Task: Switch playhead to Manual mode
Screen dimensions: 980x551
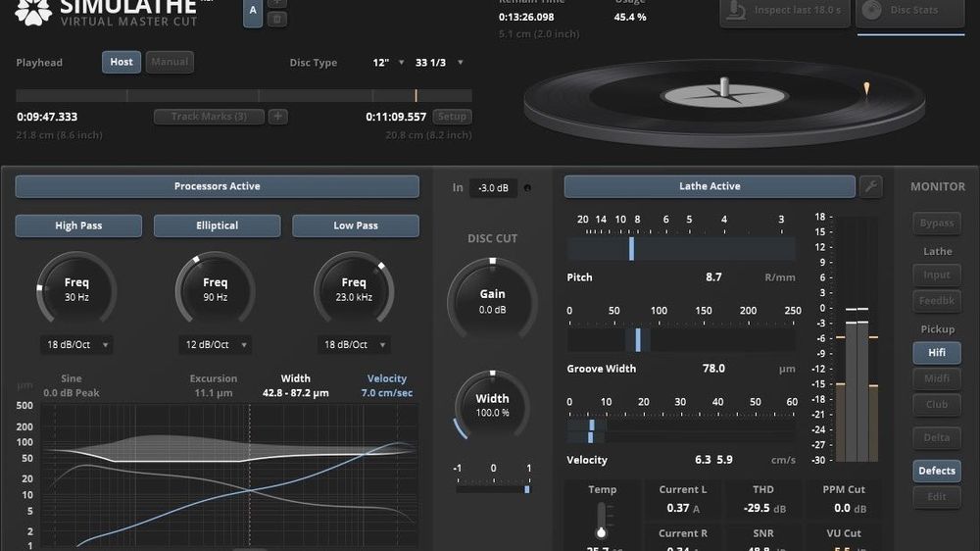Action: pos(170,62)
